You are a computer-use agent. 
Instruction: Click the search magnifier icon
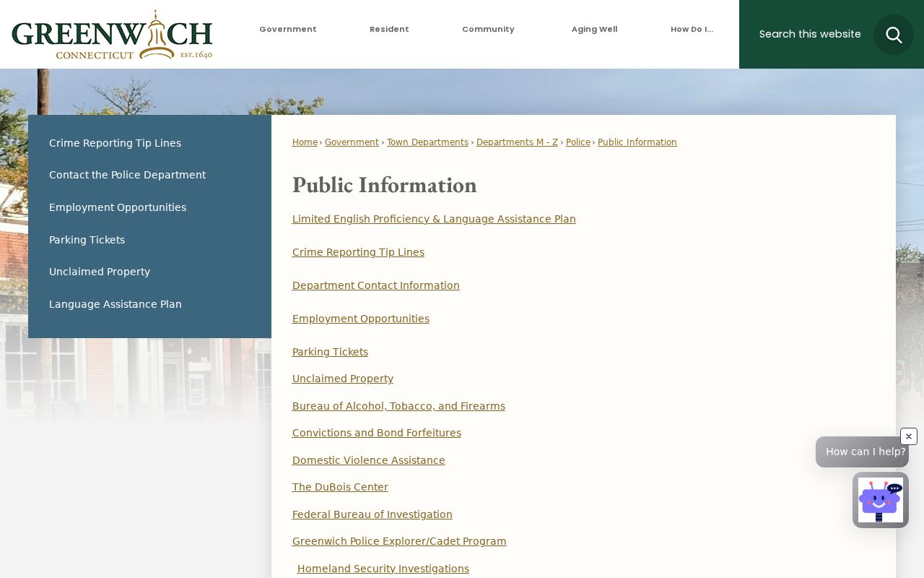pos(894,35)
